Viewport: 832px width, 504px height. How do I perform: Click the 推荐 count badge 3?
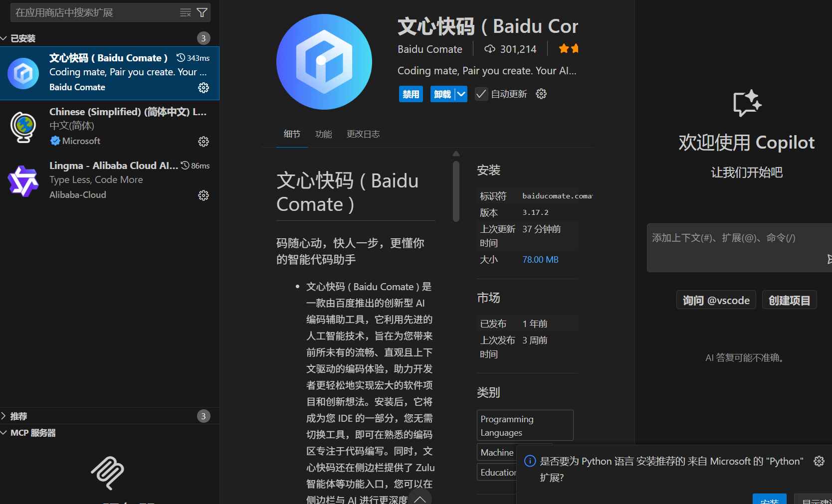tap(204, 416)
